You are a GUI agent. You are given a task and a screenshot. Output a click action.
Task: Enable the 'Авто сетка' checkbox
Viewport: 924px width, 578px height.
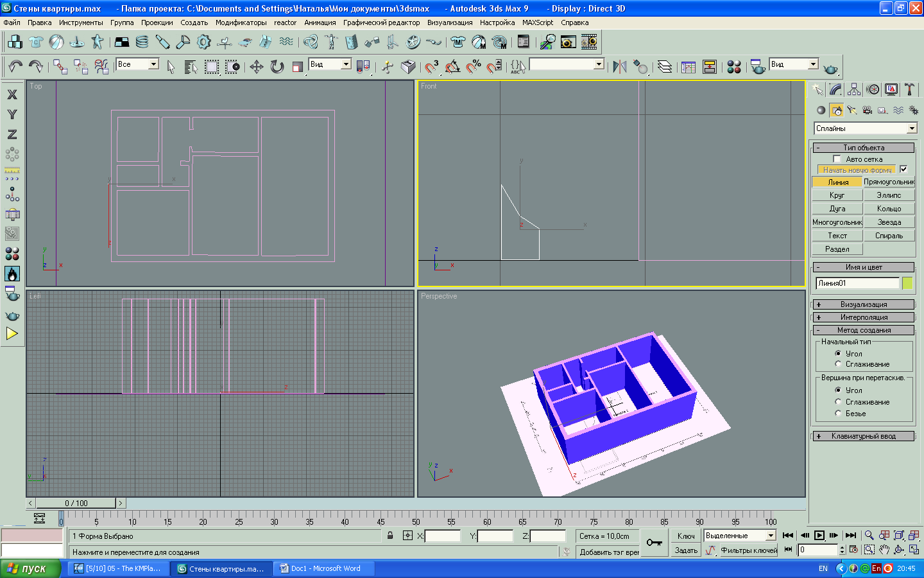click(837, 159)
